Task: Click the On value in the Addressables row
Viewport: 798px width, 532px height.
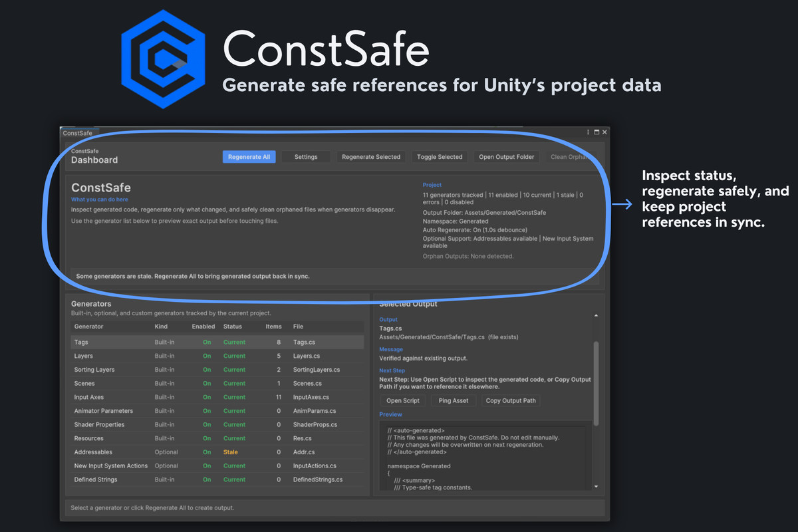Action: point(207,452)
